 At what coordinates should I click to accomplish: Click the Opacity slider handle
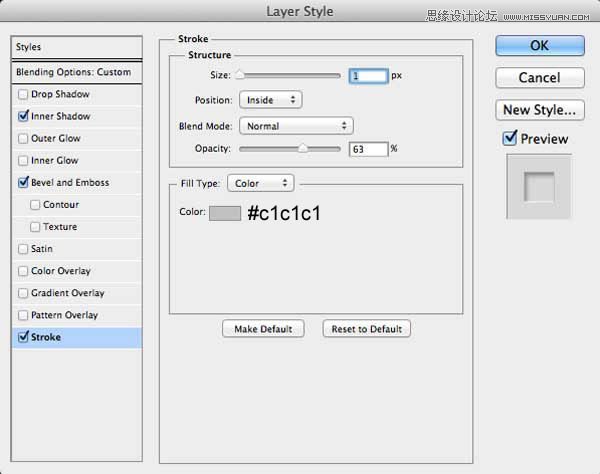pyautogui.click(x=303, y=148)
